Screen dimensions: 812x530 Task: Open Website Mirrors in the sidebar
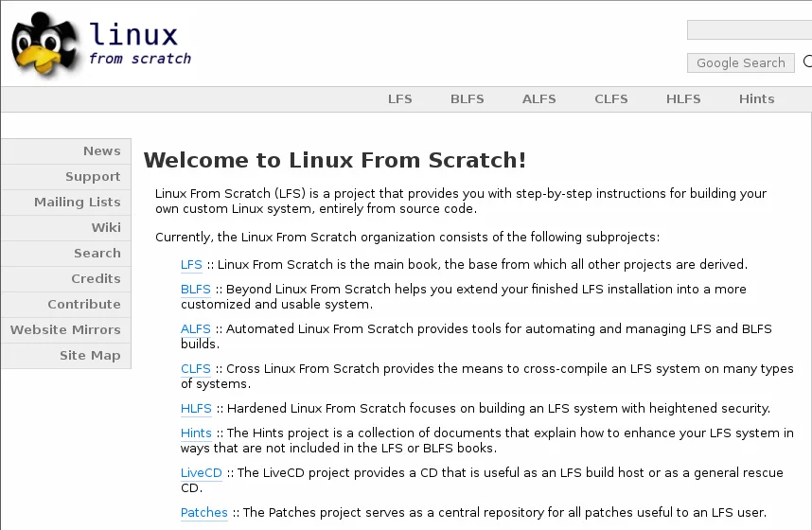[65, 330]
